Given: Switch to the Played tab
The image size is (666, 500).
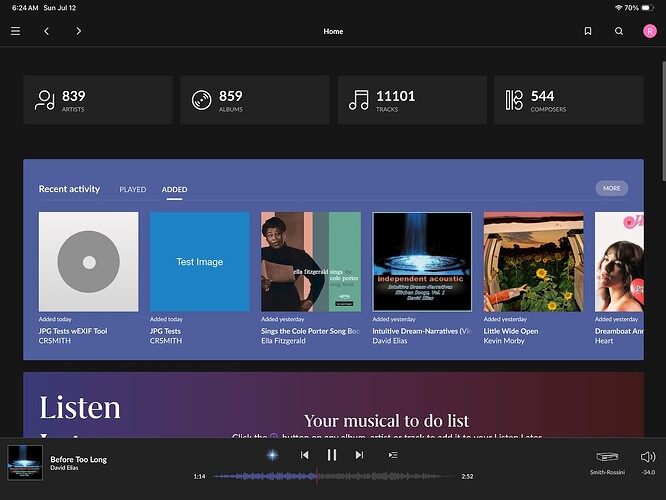Looking at the screenshot, I should click(x=133, y=189).
